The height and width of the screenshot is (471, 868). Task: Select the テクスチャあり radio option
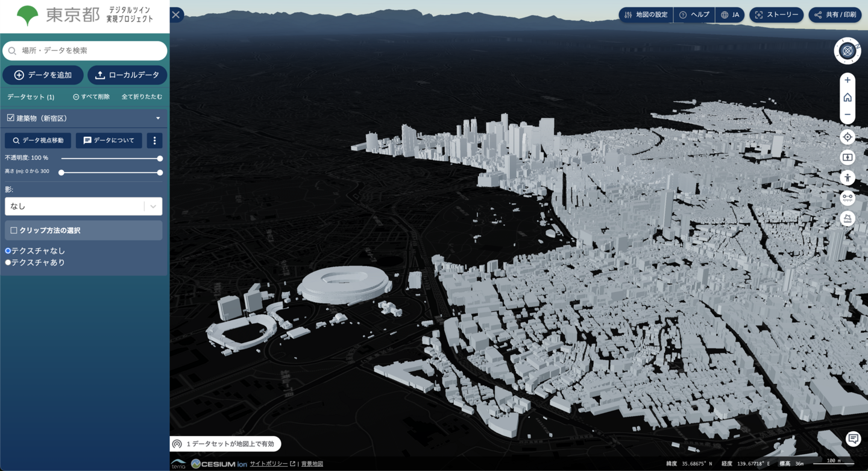click(8, 262)
